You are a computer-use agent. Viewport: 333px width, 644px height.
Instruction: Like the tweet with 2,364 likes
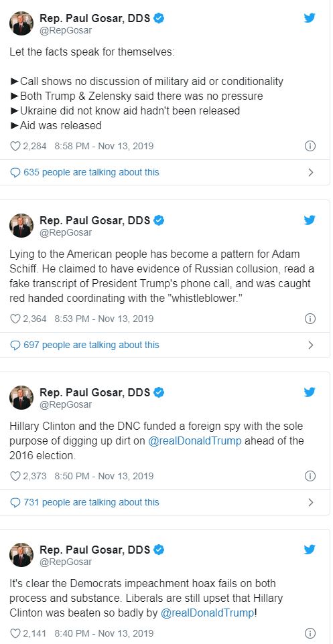(x=15, y=318)
